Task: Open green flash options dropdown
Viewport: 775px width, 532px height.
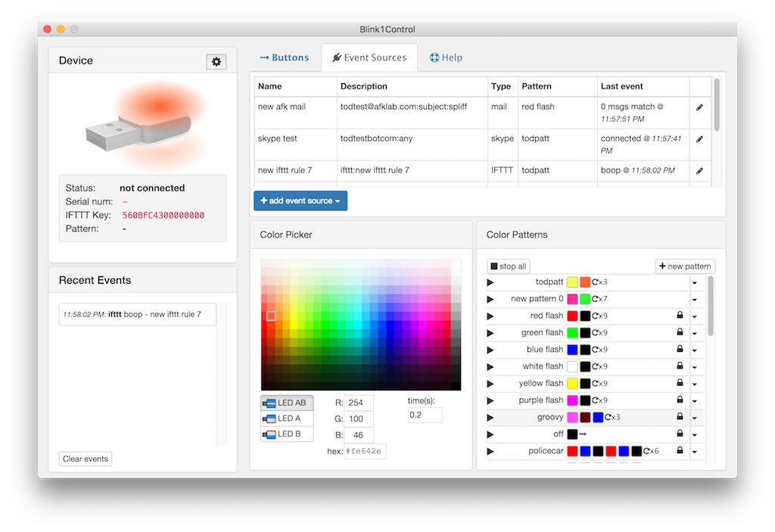Action: [x=695, y=333]
